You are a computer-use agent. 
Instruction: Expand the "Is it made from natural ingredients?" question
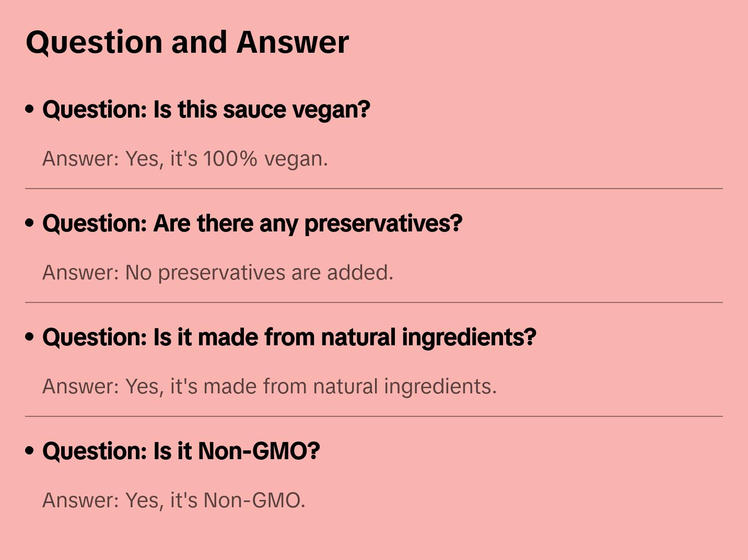pos(289,337)
